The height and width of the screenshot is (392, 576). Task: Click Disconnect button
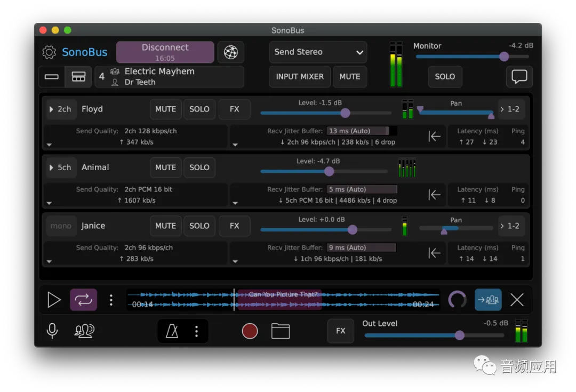(165, 52)
